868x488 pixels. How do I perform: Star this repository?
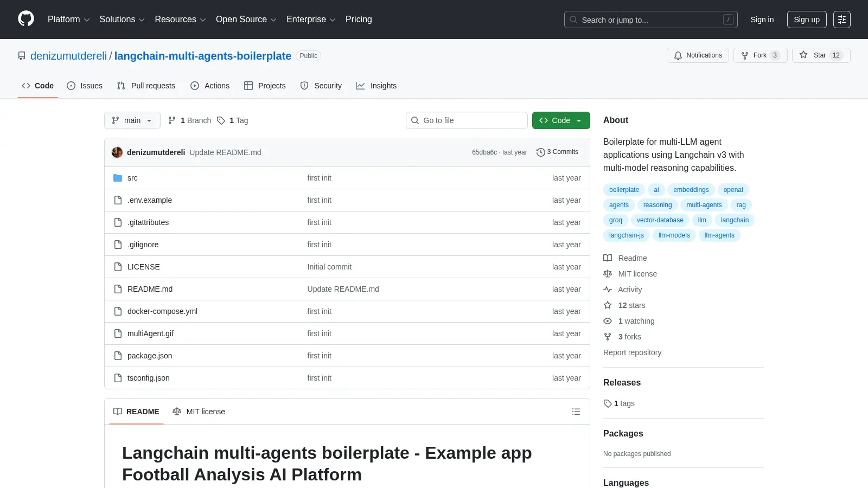[821, 55]
